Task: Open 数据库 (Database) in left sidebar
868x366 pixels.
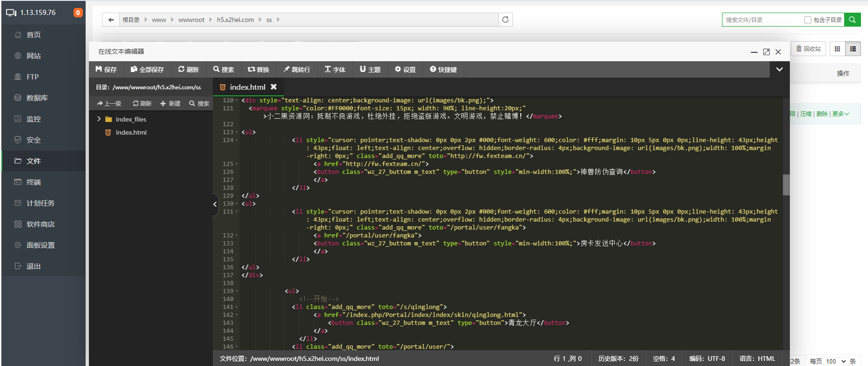Action: coord(44,98)
